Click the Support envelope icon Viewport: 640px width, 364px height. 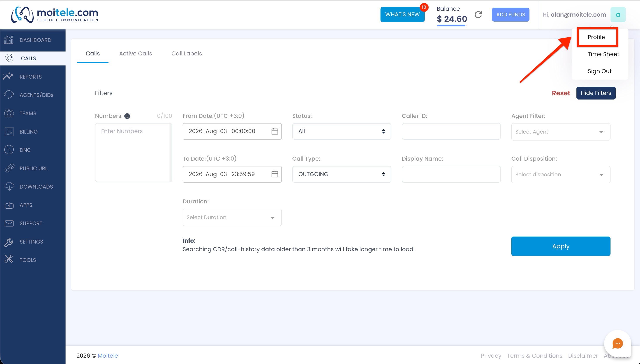click(x=9, y=223)
